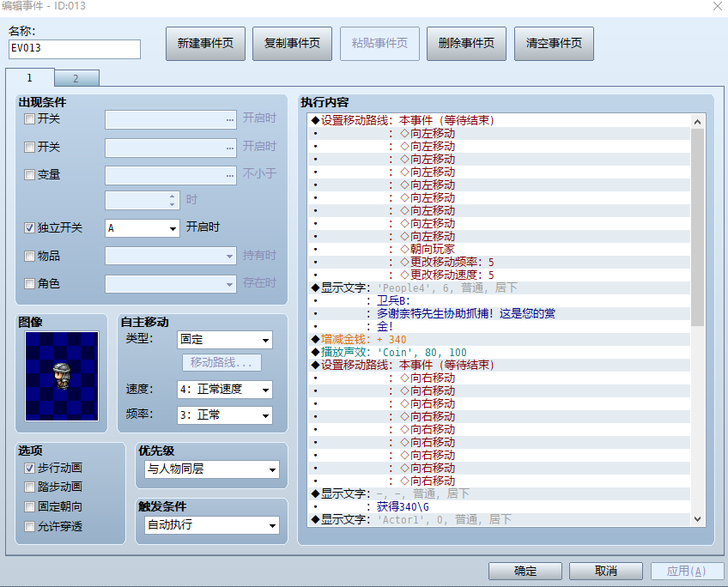Viewport: 728px width, 587px height.
Task: Open the 触发条件 dropdown showing 自动执行
Action: pyautogui.click(x=212, y=525)
